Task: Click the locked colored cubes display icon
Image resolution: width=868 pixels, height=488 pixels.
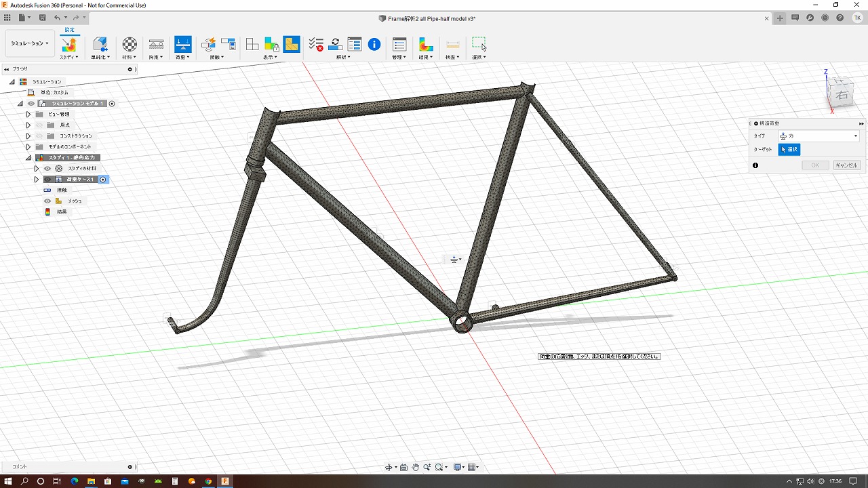Action: click(x=272, y=45)
